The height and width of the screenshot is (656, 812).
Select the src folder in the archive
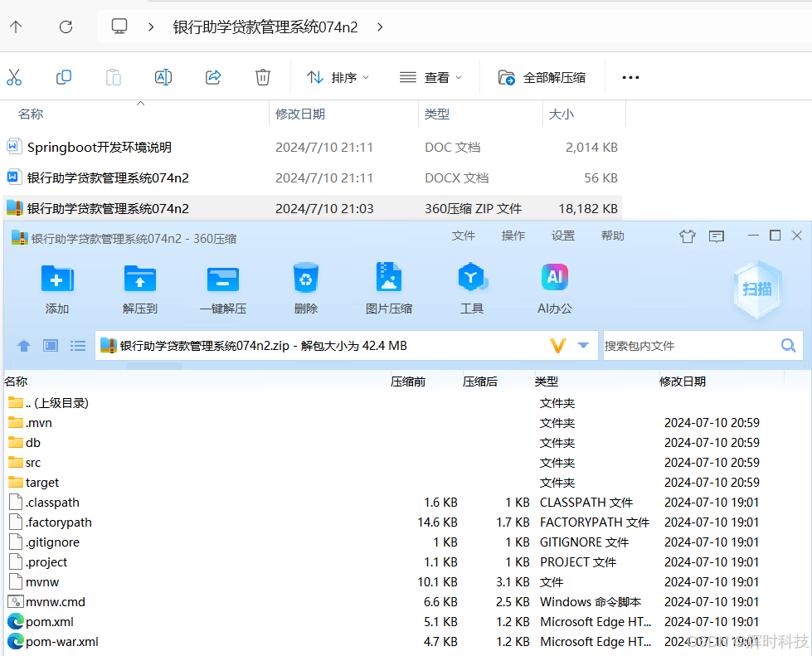(x=25, y=463)
